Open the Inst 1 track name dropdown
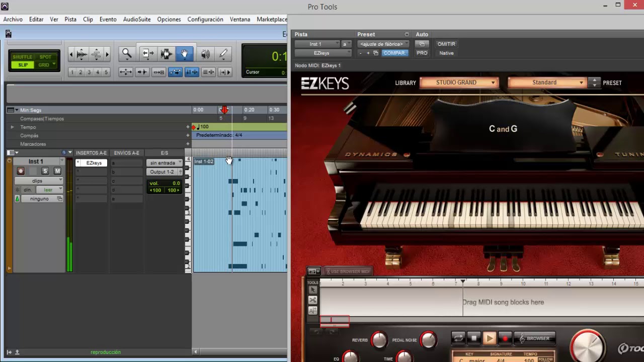The height and width of the screenshot is (362, 644). tap(62, 161)
